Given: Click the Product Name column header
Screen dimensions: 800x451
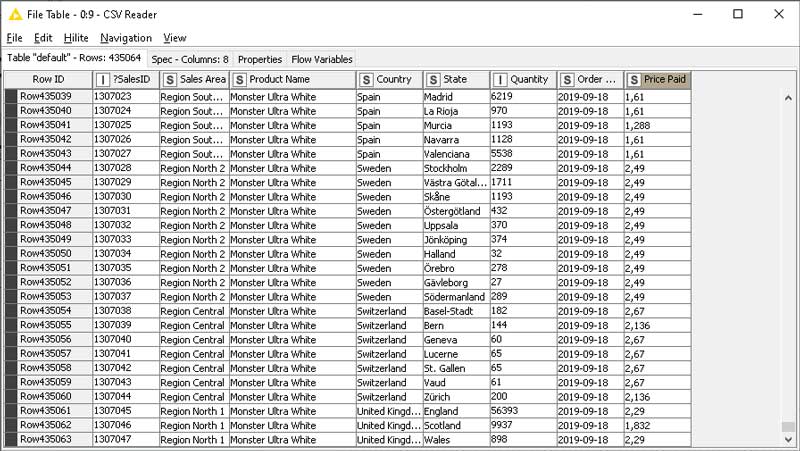Looking at the screenshot, I should pos(292,80).
